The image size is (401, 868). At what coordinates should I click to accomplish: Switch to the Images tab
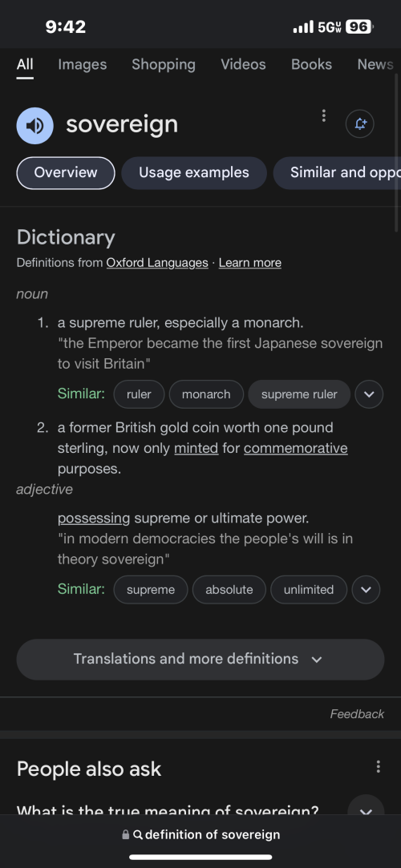83,64
